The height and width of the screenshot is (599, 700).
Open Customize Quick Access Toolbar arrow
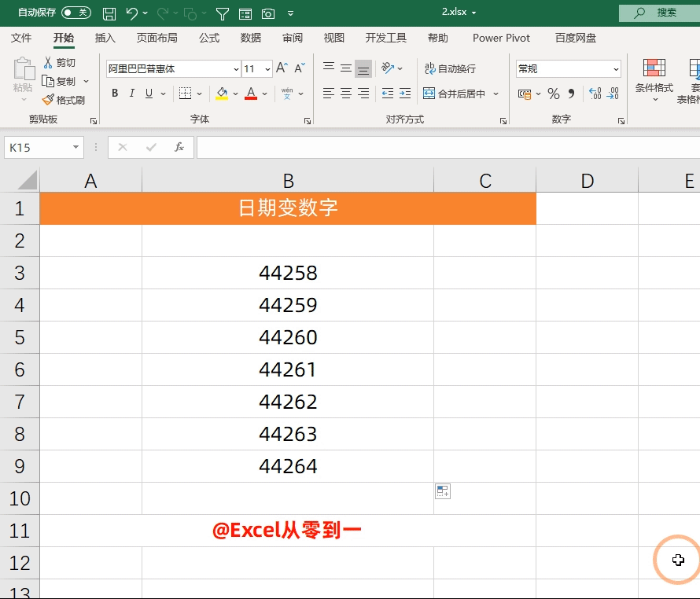click(x=291, y=14)
